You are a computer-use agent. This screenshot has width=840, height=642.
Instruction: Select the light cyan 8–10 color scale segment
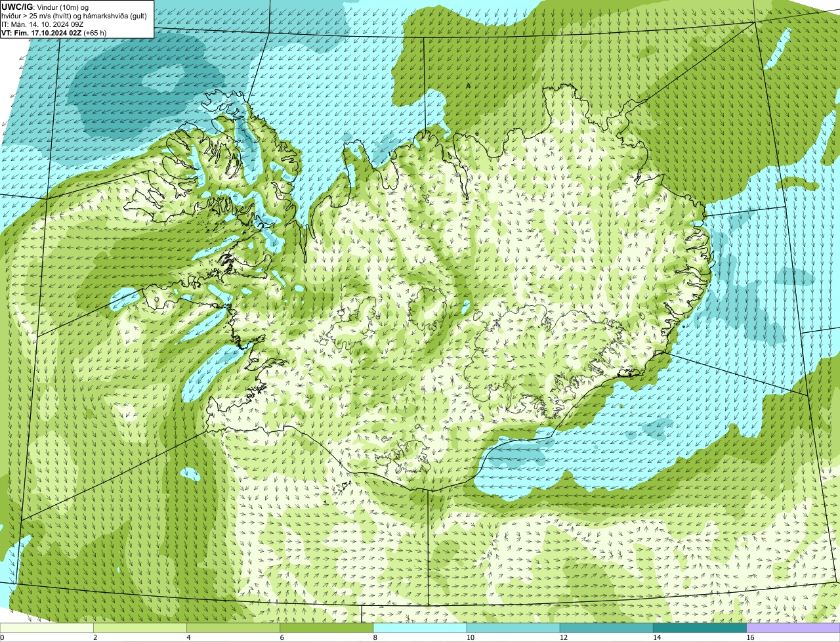pyautogui.click(x=420, y=628)
